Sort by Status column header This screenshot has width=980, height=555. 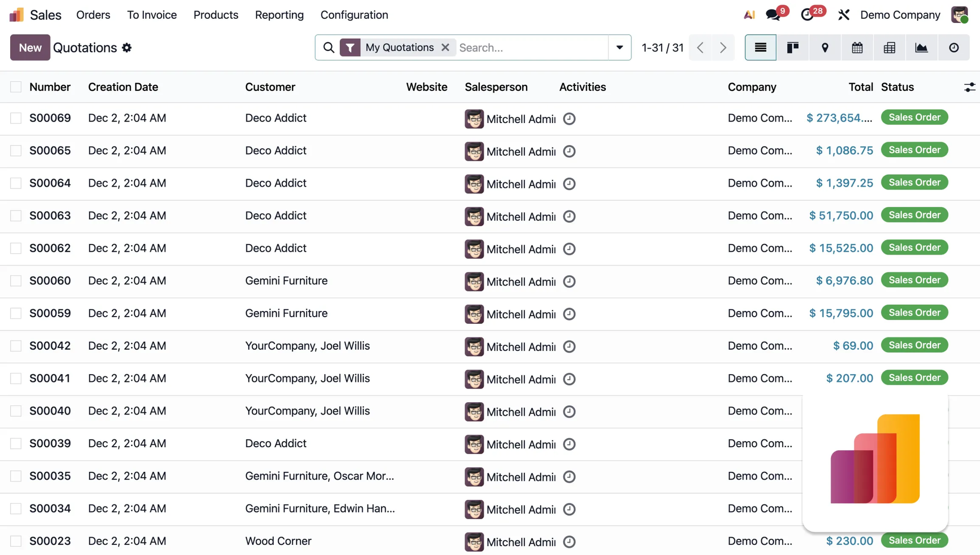897,87
